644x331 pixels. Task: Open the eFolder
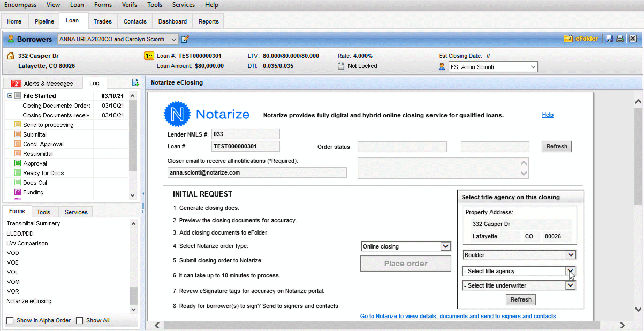coord(581,39)
